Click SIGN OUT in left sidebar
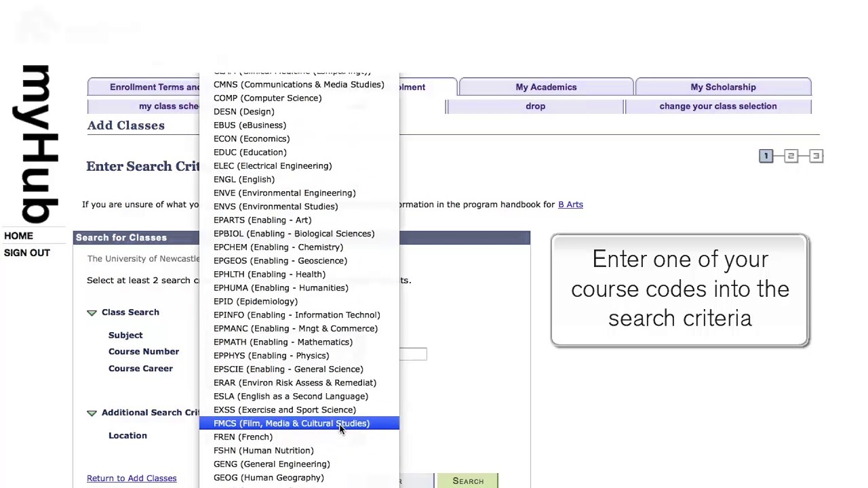The width and height of the screenshot is (868, 488). click(27, 253)
